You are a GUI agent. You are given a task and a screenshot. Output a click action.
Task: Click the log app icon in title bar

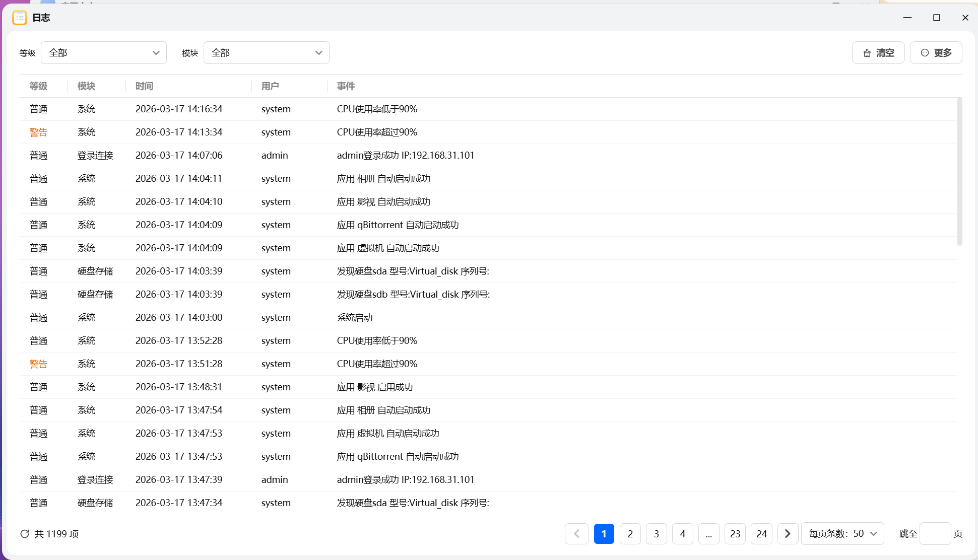19,18
